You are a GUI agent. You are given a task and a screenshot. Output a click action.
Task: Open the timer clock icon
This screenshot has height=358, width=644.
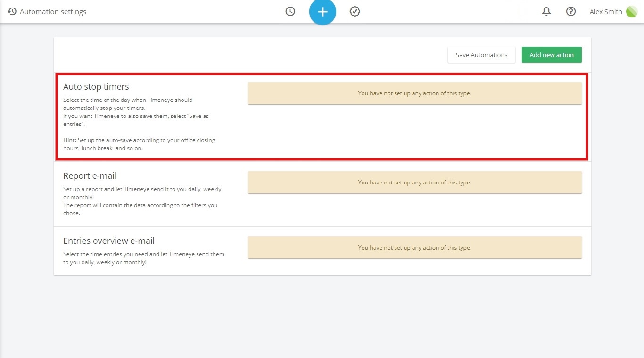pyautogui.click(x=290, y=11)
